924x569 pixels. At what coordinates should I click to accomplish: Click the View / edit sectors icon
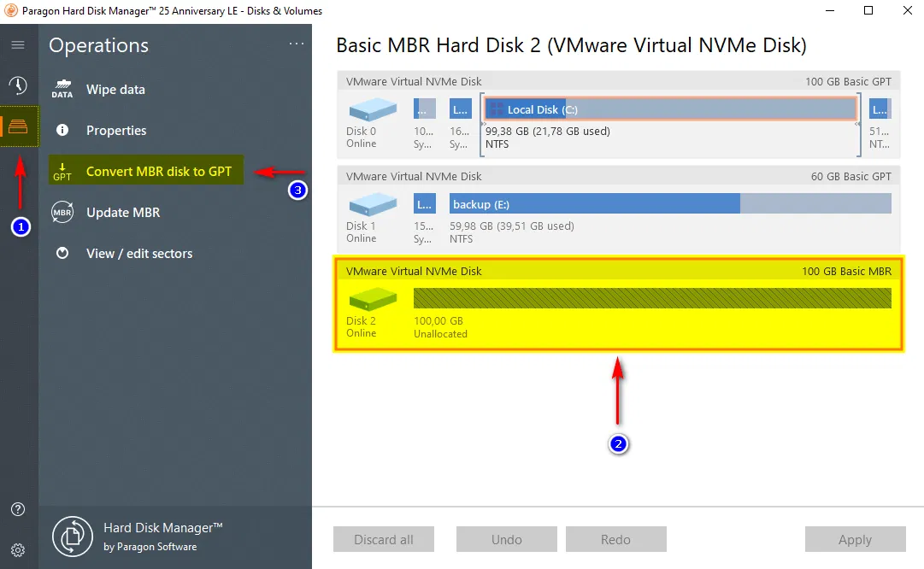[x=62, y=253]
